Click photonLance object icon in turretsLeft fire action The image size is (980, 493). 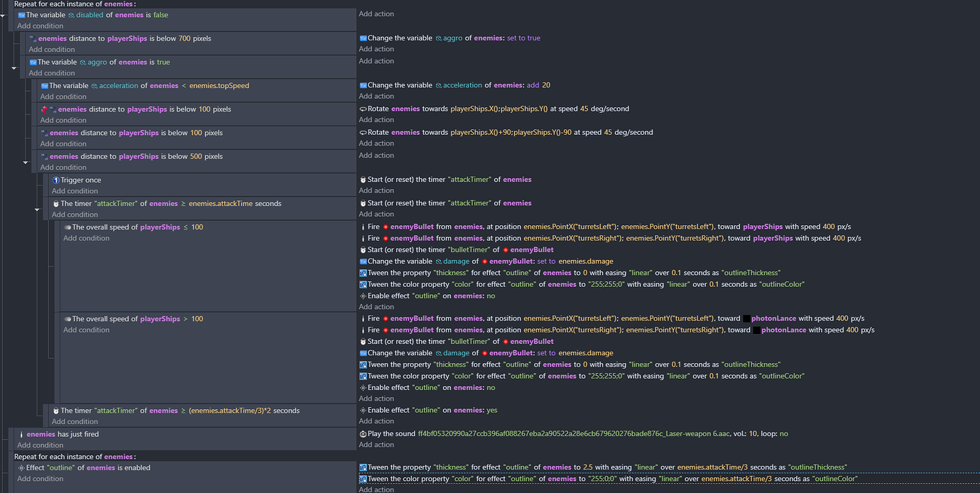pos(746,319)
